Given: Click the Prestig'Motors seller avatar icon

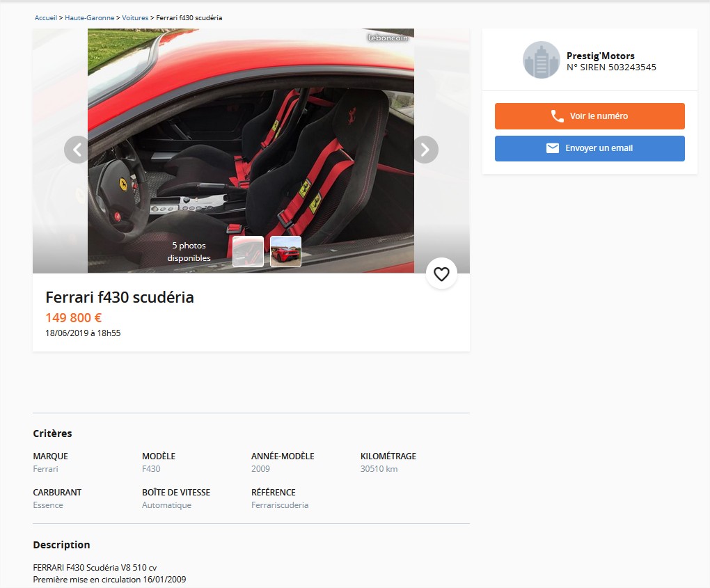Looking at the screenshot, I should click(541, 60).
